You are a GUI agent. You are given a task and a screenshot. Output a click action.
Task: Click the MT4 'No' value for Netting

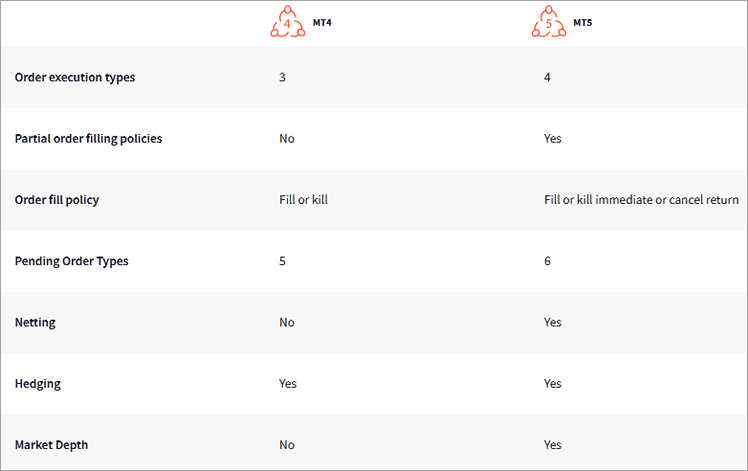(287, 322)
